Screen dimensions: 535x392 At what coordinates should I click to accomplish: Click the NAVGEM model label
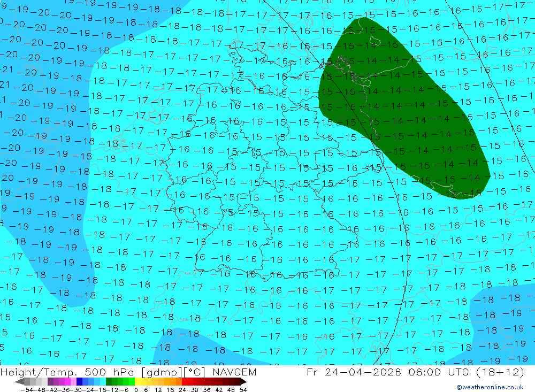click(x=234, y=372)
